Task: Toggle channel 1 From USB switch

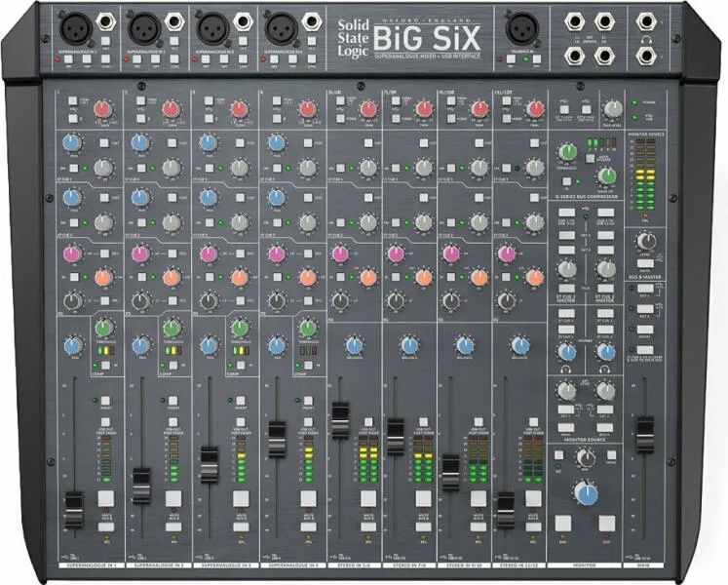Action: (x=73, y=100)
